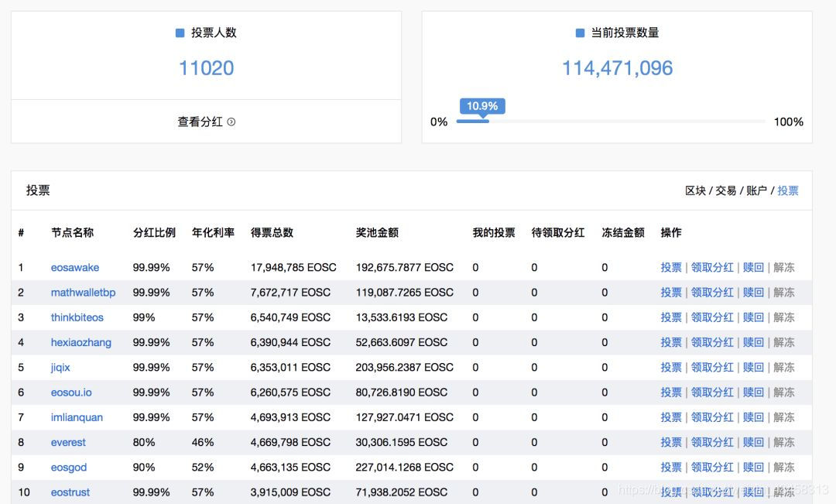Click 赎回 for eosou.io
Image resolution: width=836 pixels, height=504 pixels.
coord(753,393)
